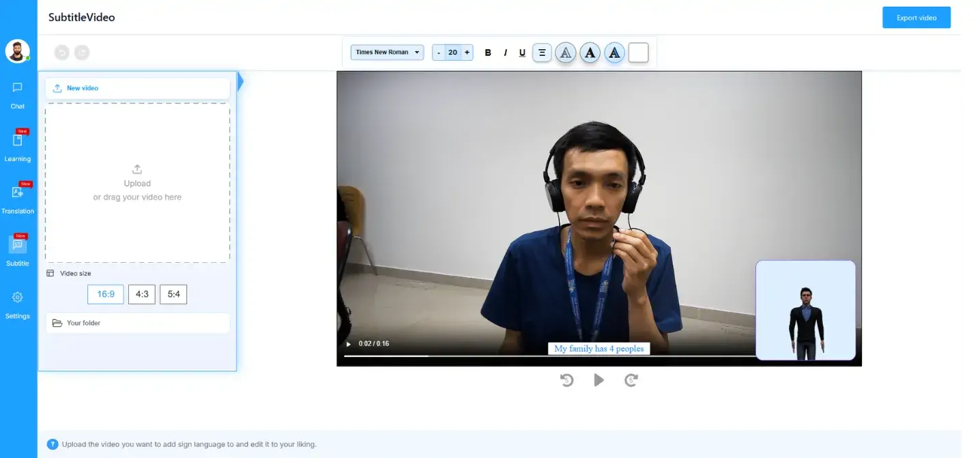Click the redo arrow button
This screenshot has width=980, height=458.
point(82,52)
